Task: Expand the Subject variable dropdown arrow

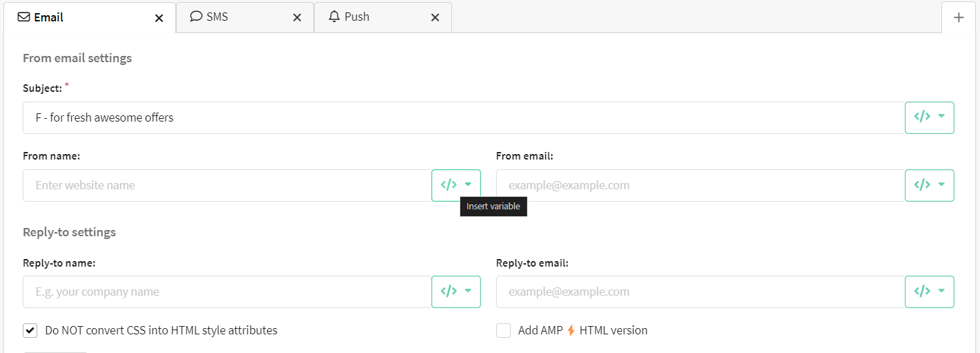Action: [941, 117]
